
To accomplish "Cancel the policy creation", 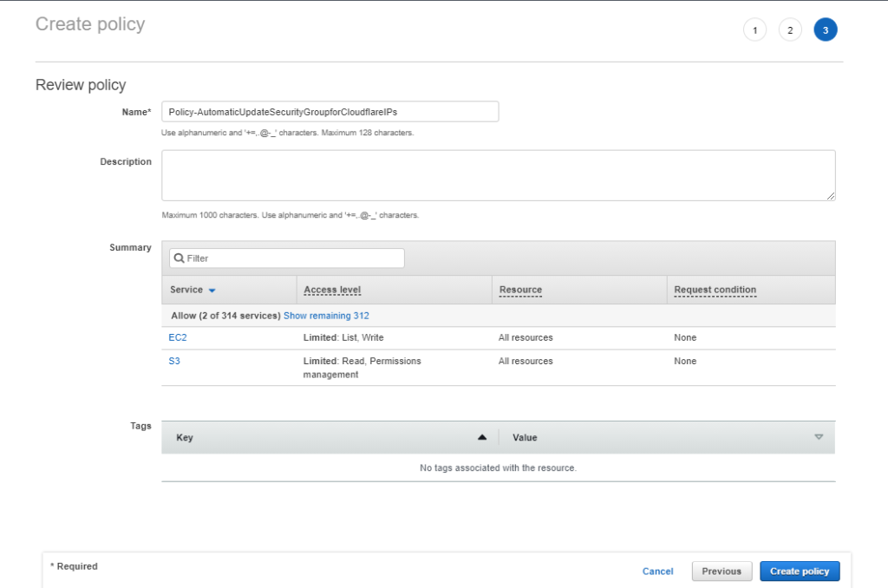I will tap(657, 572).
